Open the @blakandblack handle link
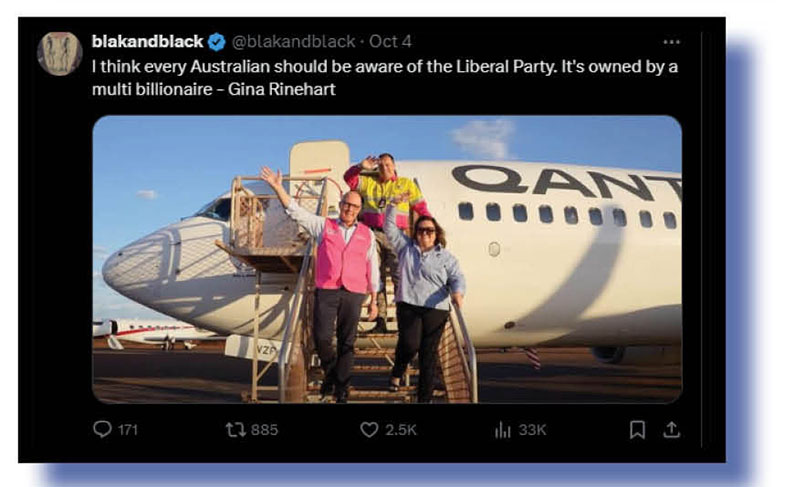This screenshot has height=487, width=794. [x=294, y=42]
